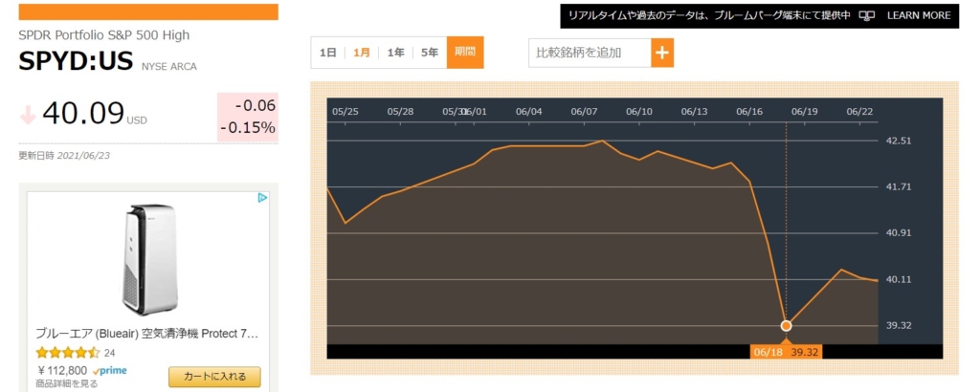Click the Blueair air purifier product image
The width and height of the screenshot is (980, 392).
pyautogui.click(x=149, y=260)
